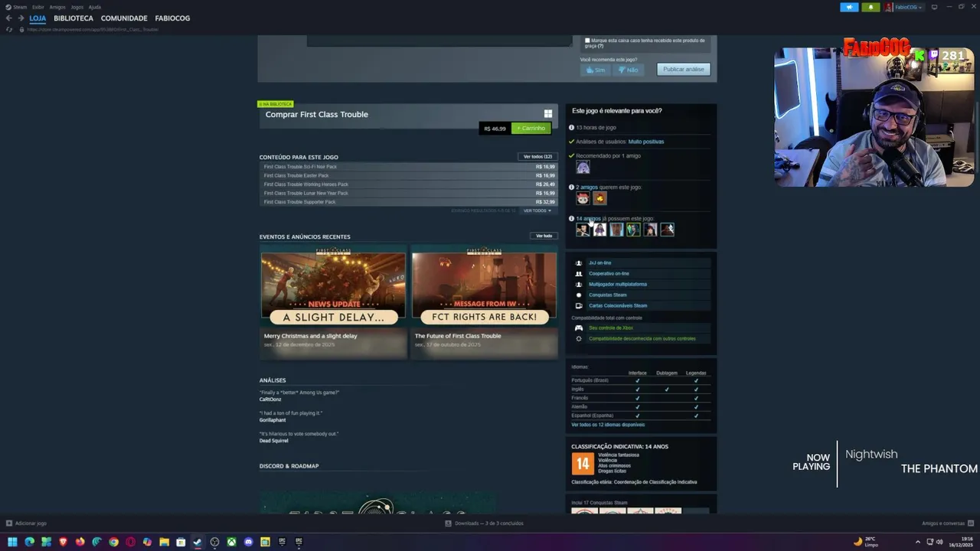Launch Chrome from the taskbar
Image resolution: width=980 pixels, height=551 pixels.
[x=113, y=542]
